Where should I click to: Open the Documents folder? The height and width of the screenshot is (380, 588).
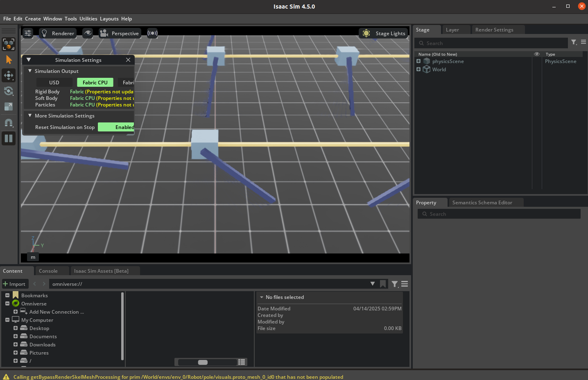pos(43,337)
